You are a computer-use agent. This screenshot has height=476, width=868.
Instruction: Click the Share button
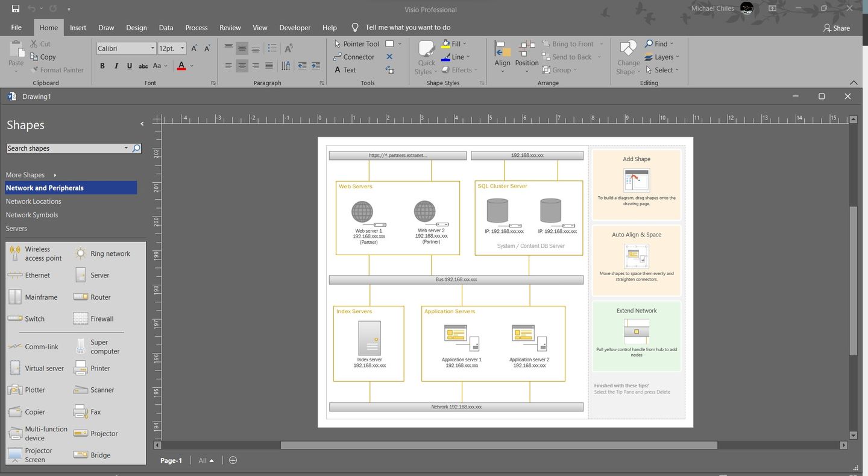[x=837, y=28]
